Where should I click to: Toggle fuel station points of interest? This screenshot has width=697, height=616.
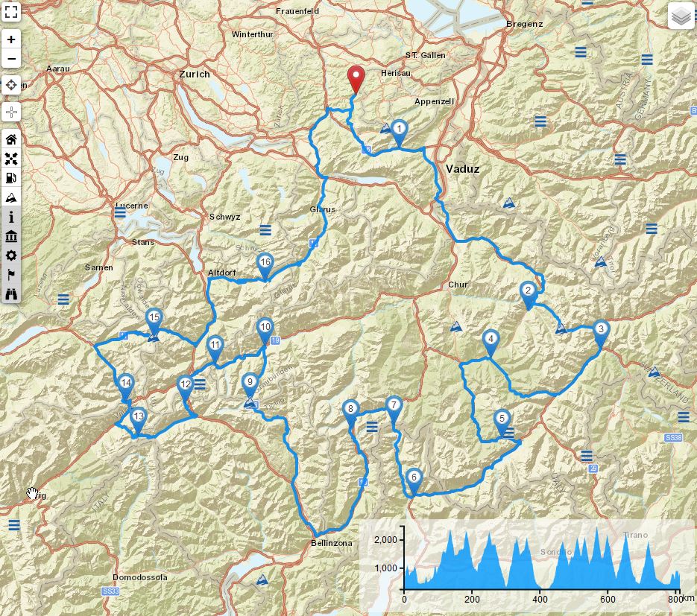11,178
